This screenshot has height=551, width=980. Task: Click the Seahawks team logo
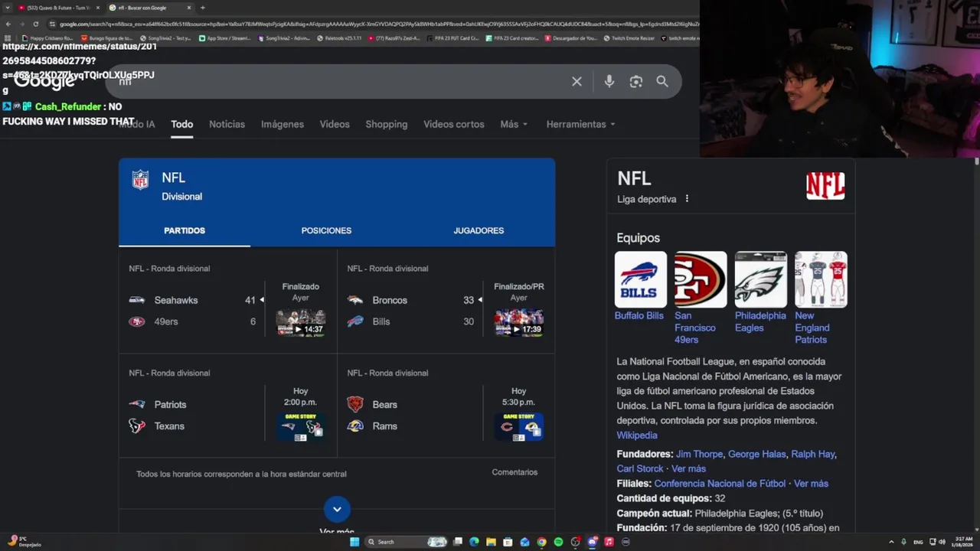pyautogui.click(x=136, y=300)
